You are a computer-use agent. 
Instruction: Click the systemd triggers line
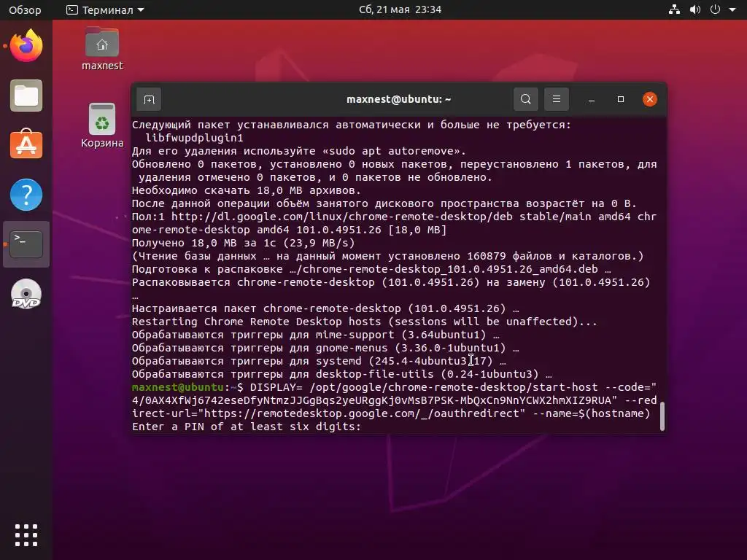click(x=320, y=361)
